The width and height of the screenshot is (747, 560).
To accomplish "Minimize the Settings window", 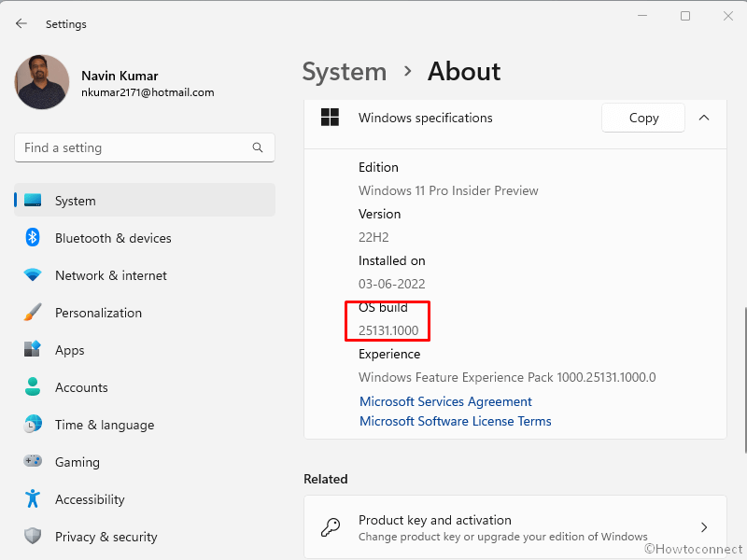I will pos(642,16).
